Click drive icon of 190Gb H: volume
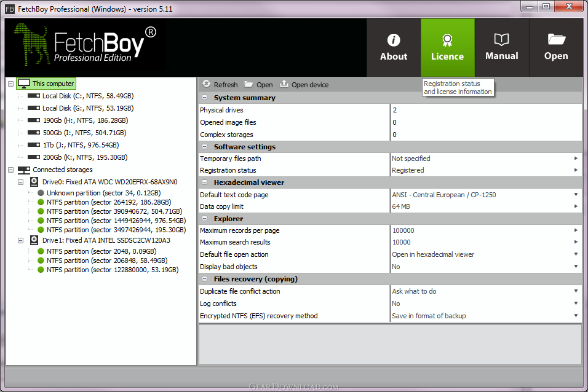Screen dimensions: 588x392 point(34,120)
